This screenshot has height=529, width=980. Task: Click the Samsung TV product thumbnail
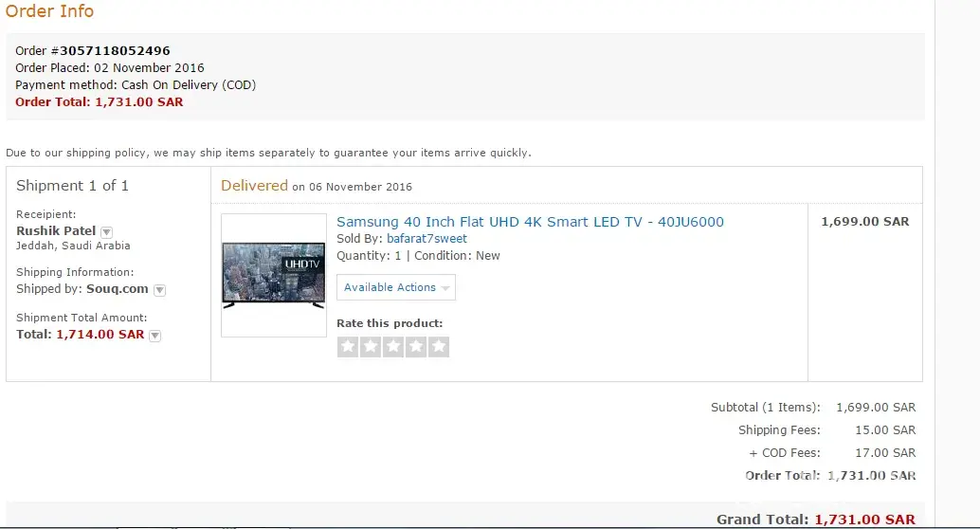pyautogui.click(x=274, y=275)
